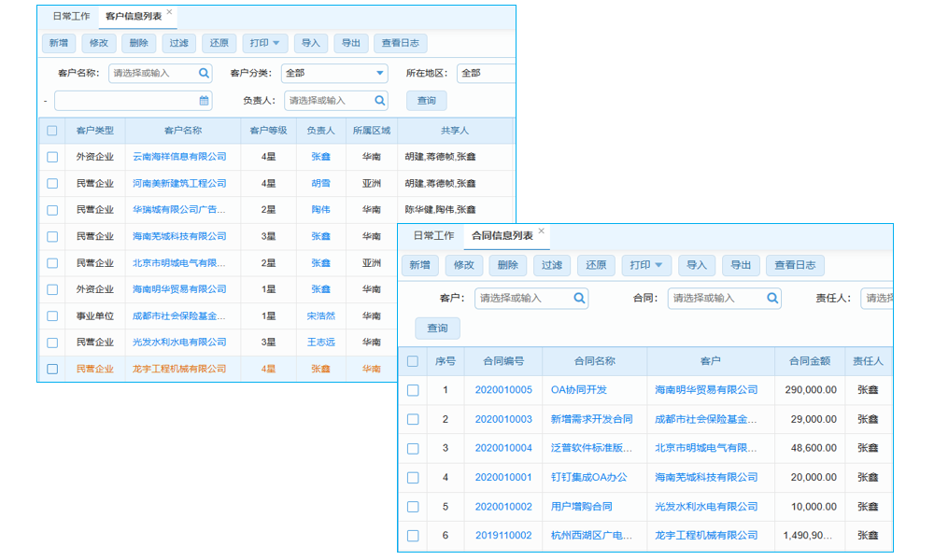Check the checkbox for contract 2020010005 row
This screenshot has height=560, width=934.
tap(412, 389)
